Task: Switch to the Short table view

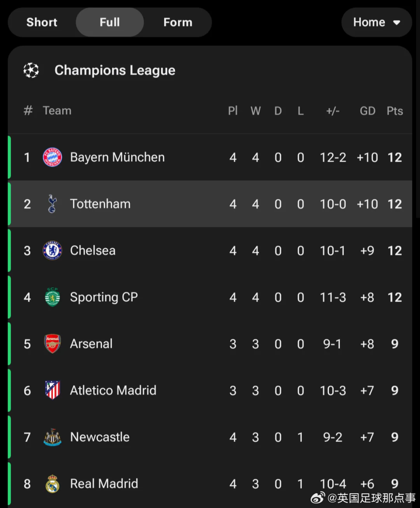Action: pyautogui.click(x=42, y=22)
